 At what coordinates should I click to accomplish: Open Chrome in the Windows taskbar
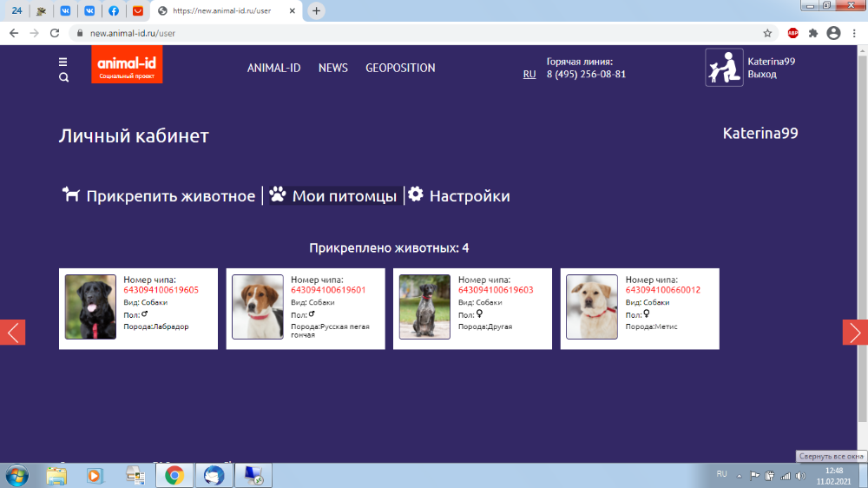pos(174,475)
